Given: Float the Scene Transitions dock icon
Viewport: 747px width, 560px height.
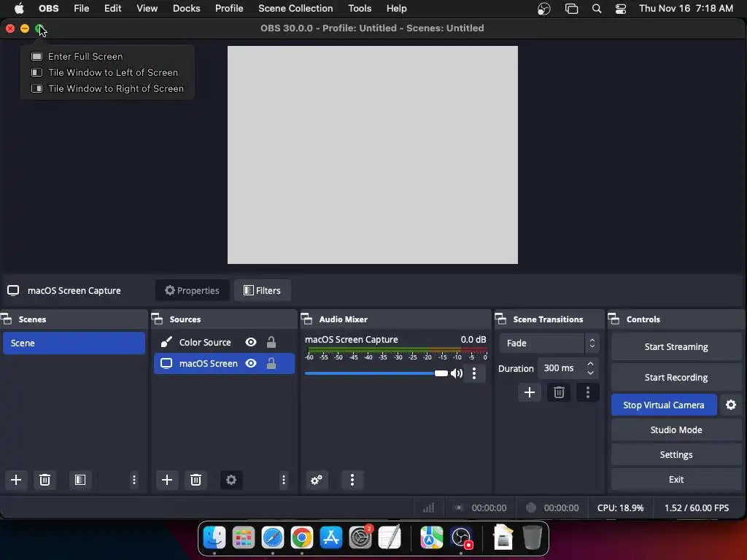Looking at the screenshot, I should (x=500, y=319).
